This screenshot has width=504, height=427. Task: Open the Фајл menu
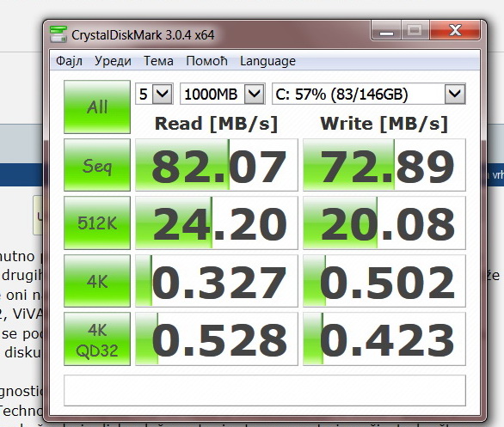point(69,61)
